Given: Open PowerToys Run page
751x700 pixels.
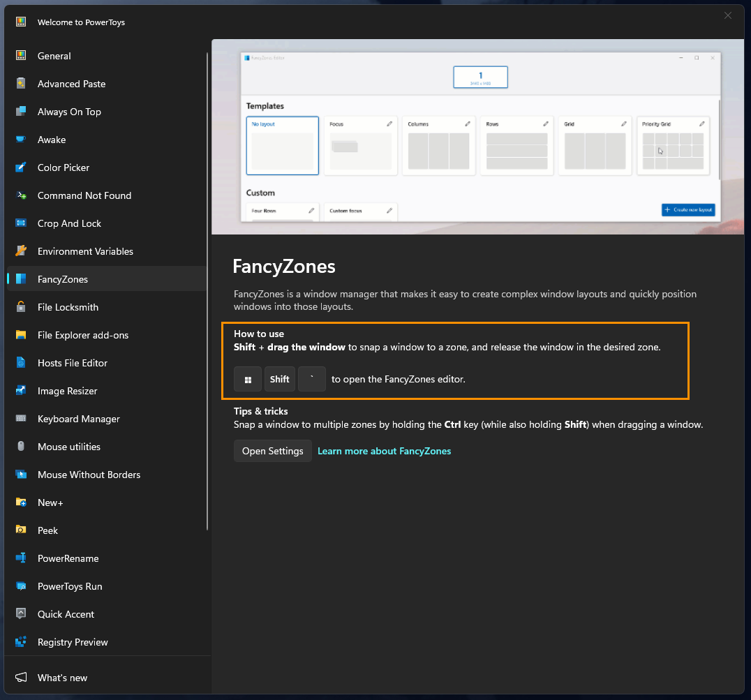Looking at the screenshot, I should pos(106,586).
